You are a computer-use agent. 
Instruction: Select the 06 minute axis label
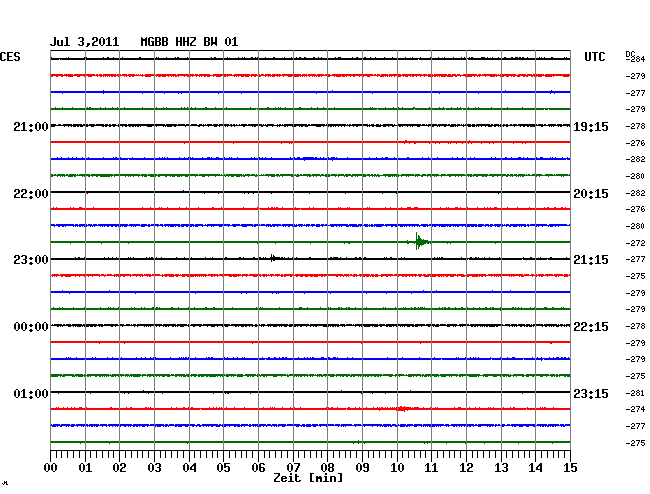[x=258, y=467]
